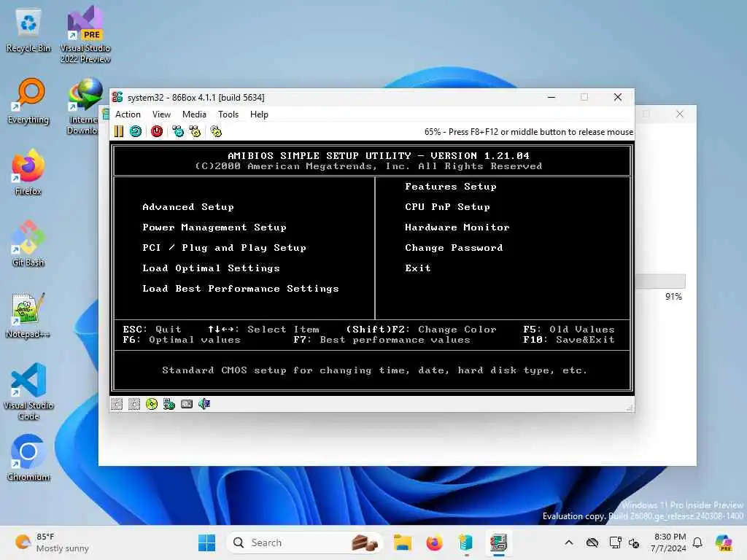Open the Media menu
This screenshot has height=560, width=747.
pyautogui.click(x=194, y=114)
